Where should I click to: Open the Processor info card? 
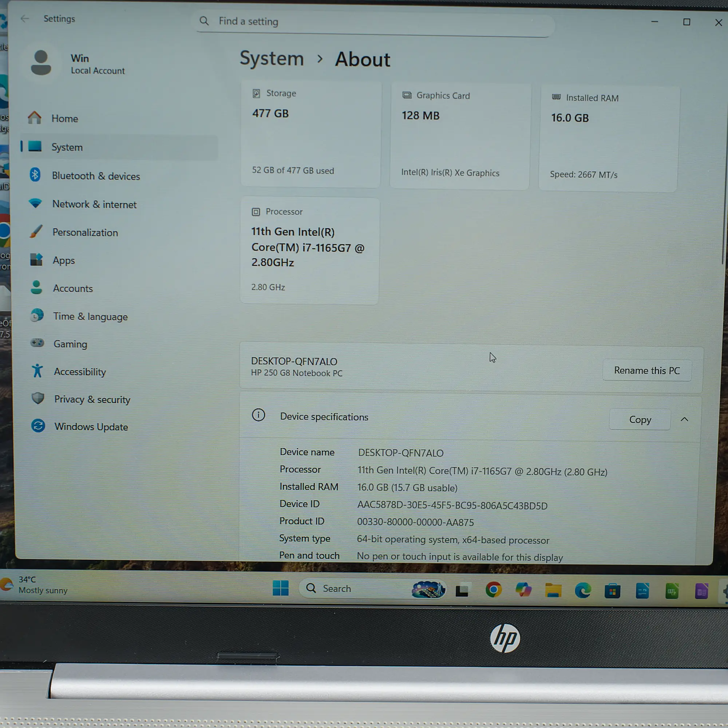tap(310, 251)
